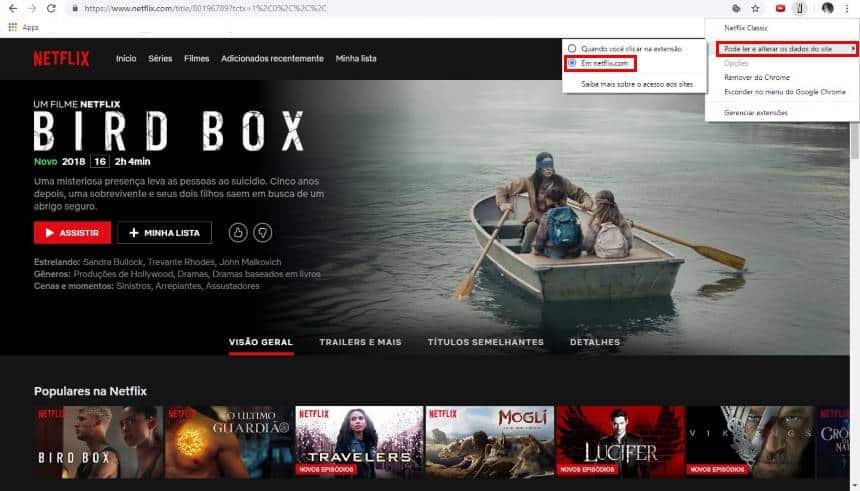This screenshot has width=860, height=491.
Task: Open the Apps grid shortcut in bookmarks bar
Action: [13, 27]
